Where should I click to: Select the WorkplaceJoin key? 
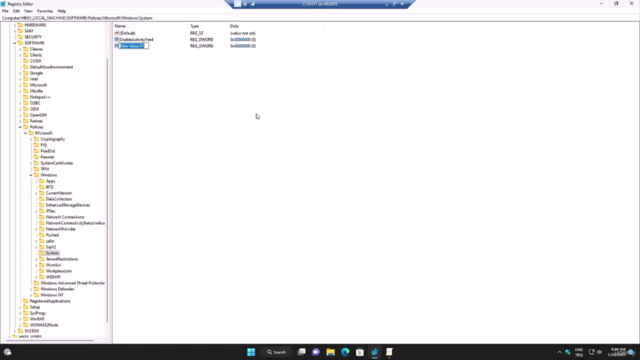(59, 271)
